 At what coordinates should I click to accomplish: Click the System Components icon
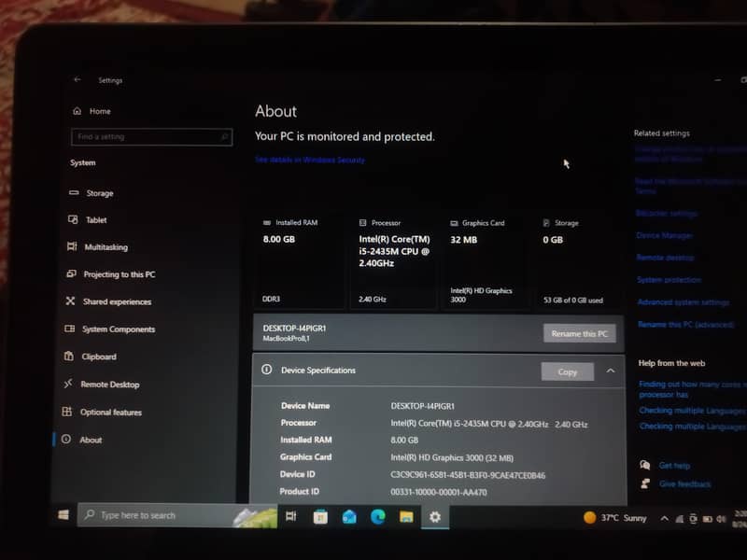coord(69,329)
